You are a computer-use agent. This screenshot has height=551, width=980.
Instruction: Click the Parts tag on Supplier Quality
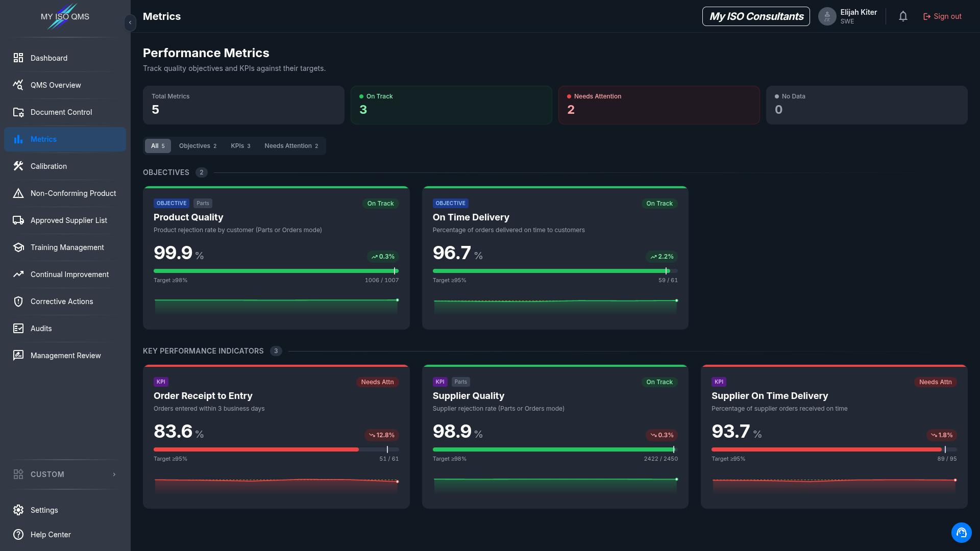[x=461, y=382]
